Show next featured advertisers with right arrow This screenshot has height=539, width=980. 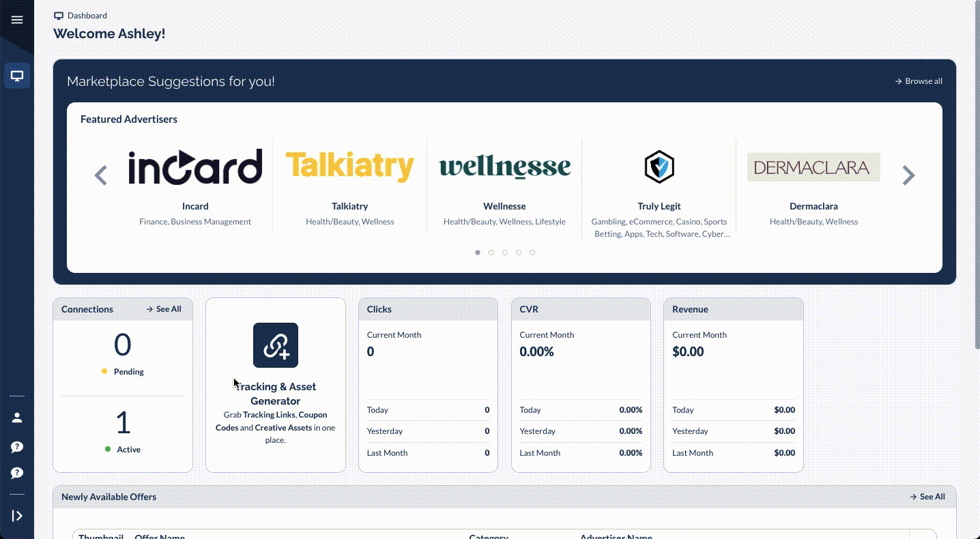pyautogui.click(x=908, y=175)
